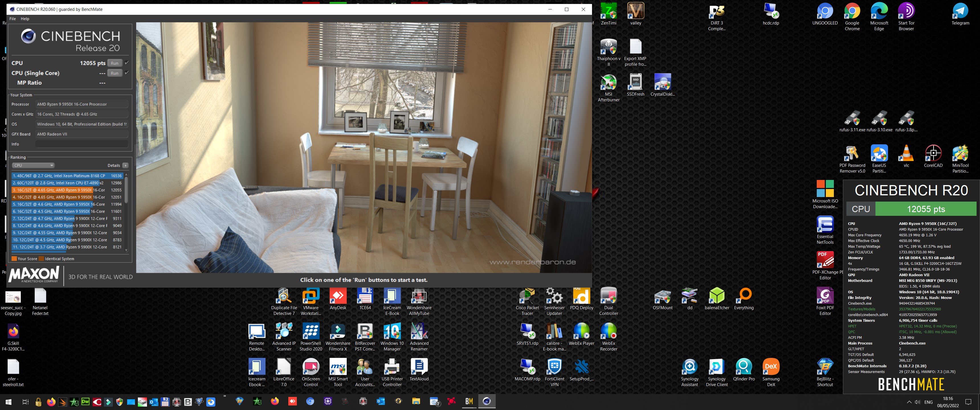Open rufus-3.11.exe desktop icon

852,121
